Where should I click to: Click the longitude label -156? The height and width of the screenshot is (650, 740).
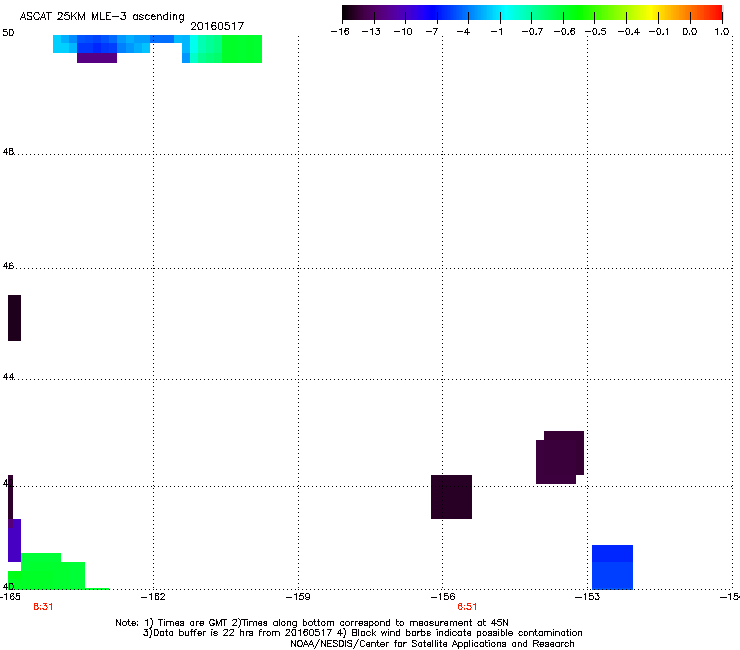[443, 597]
